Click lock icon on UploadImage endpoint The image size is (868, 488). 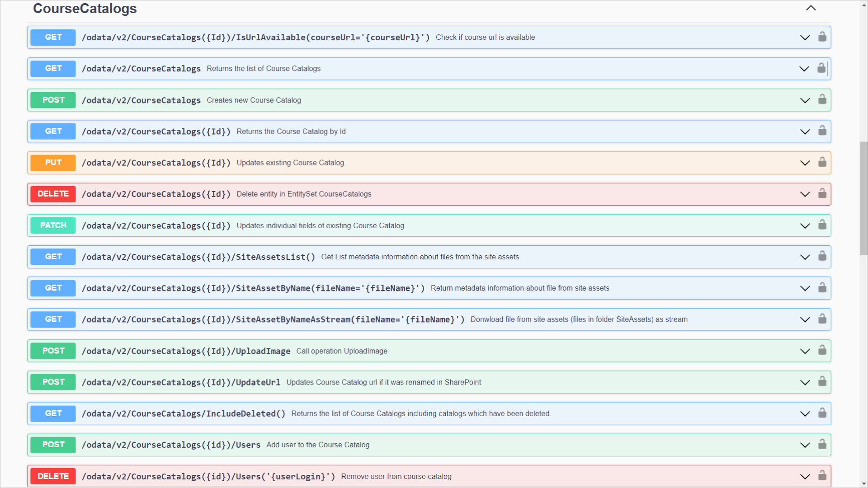pos(822,351)
